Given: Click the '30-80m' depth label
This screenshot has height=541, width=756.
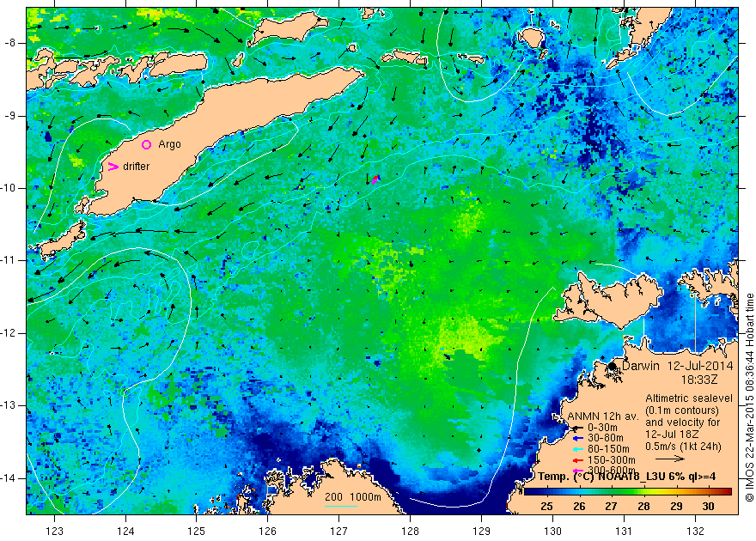Looking at the screenshot, I should tap(605, 438).
